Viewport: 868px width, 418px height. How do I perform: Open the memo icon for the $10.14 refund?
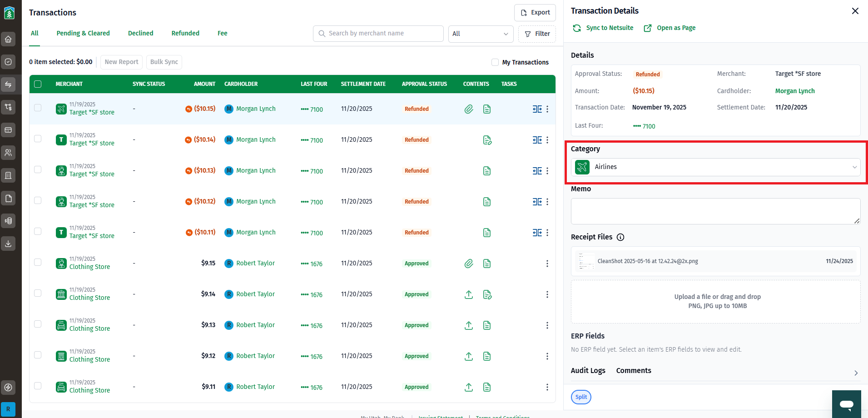click(x=487, y=140)
